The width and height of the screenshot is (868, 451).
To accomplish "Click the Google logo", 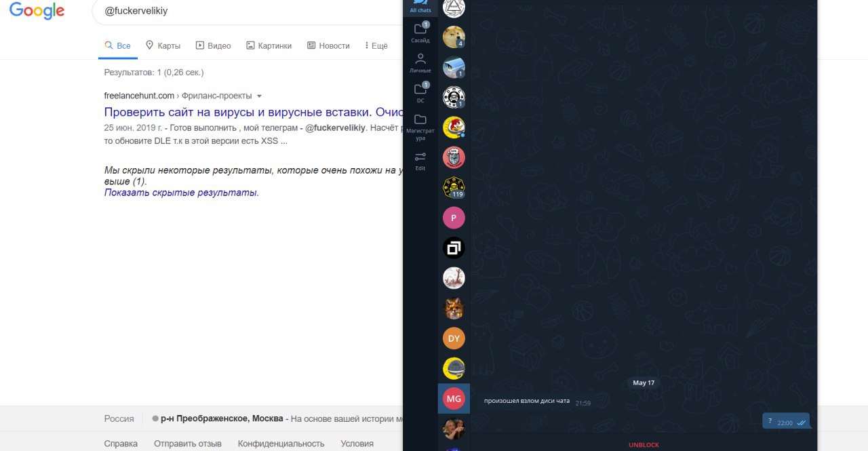I will click(37, 11).
